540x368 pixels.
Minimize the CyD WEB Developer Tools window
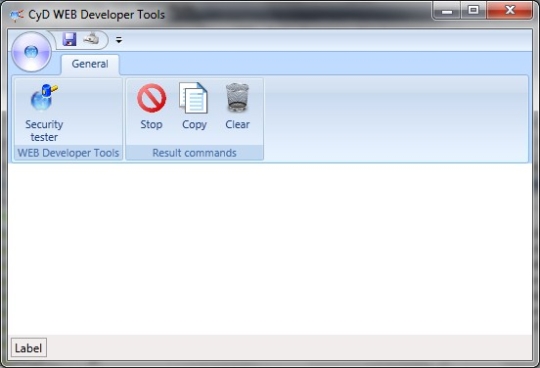(x=447, y=11)
